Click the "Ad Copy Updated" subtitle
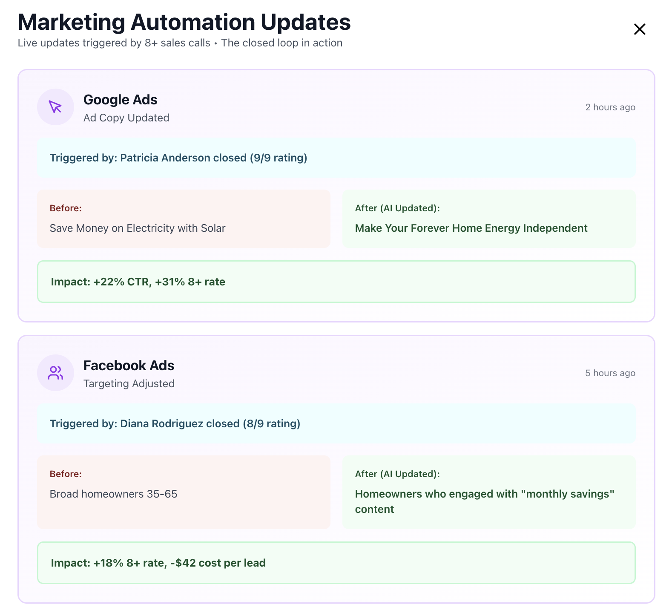This screenshot has height=616, width=672. click(x=126, y=118)
